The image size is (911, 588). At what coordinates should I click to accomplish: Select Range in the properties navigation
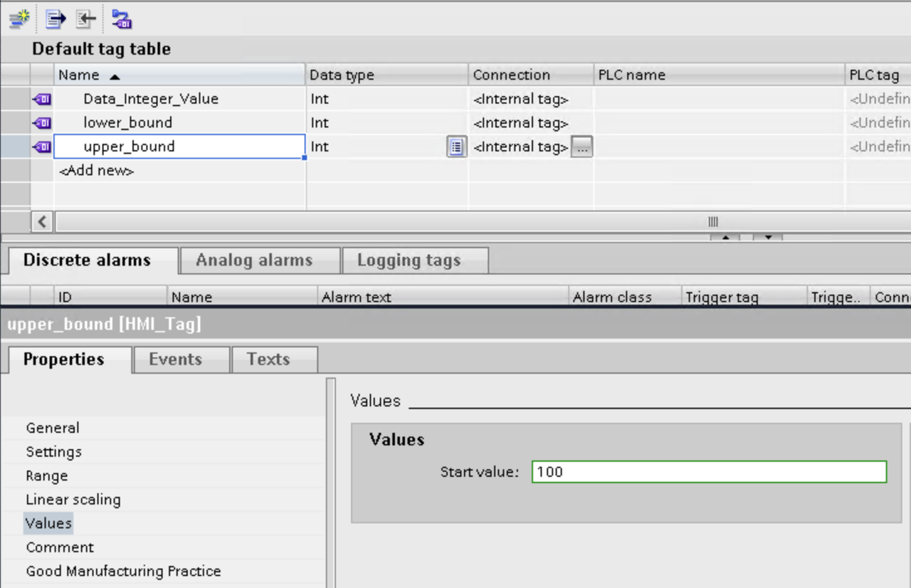[47, 476]
